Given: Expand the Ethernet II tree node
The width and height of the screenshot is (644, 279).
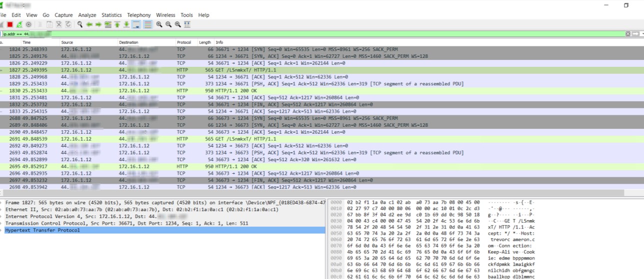Looking at the screenshot, I should click(x=2, y=210).
